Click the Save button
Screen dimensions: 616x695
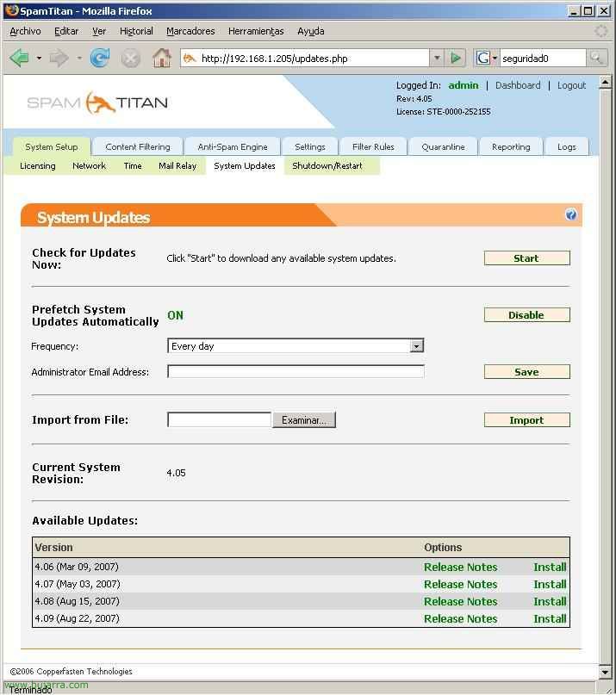[527, 371]
